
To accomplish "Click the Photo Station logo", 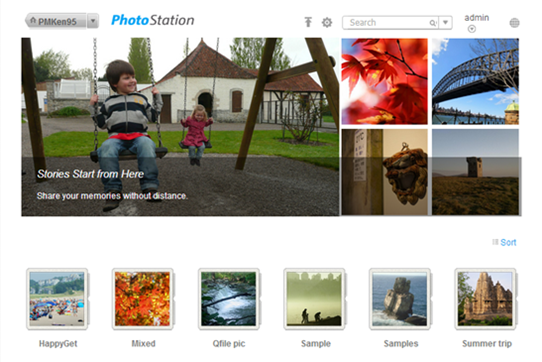I will click(x=152, y=20).
